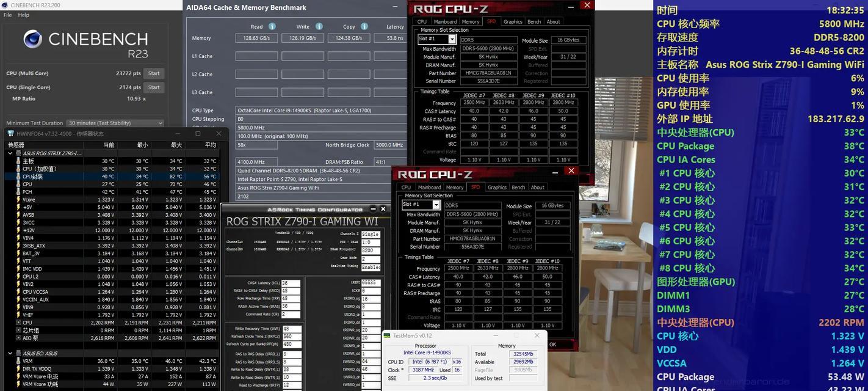The width and height of the screenshot is (868, 391).
Task: Click info icon next to Read in AIDA64
Action: click(x=272, y=26)
